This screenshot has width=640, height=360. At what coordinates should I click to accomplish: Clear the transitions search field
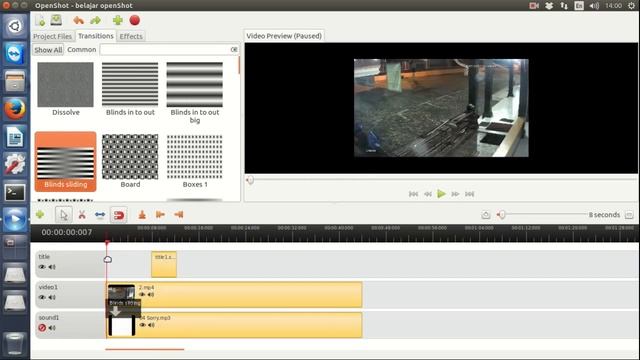pos(234,49)
